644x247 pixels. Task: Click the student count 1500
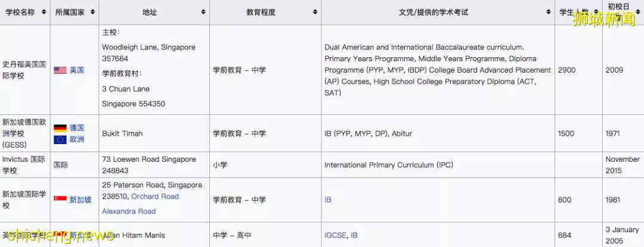click(567, 133)
